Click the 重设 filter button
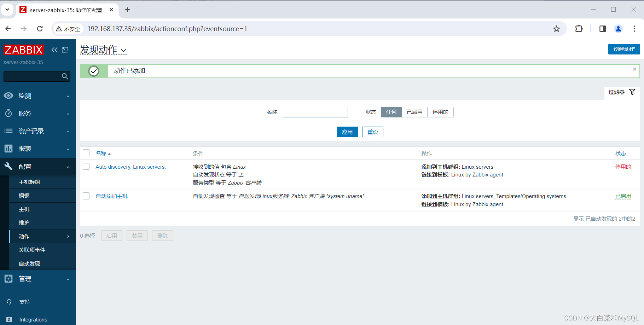This screenshot has height=325, width=644. coord(373,132)
